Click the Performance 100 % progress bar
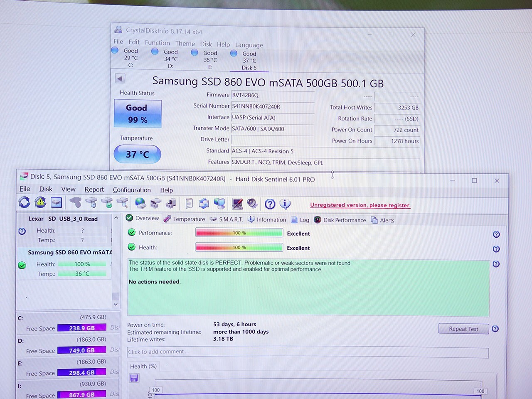Image resolution: width=532 pixels, height=399 pixels. (x=239, y=233)
